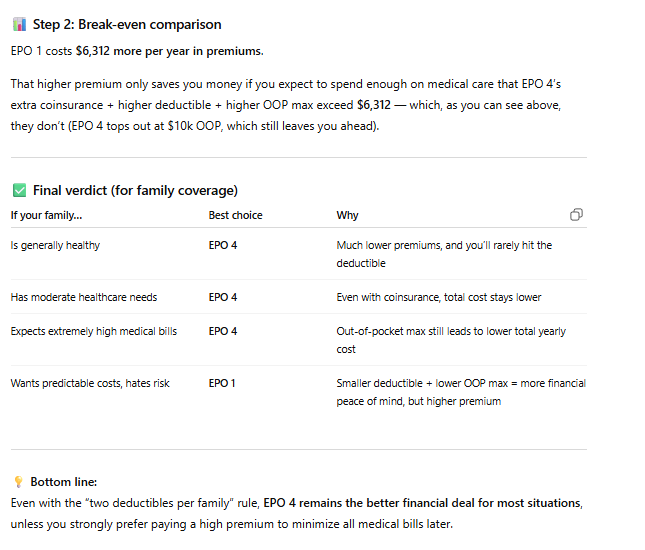The height and width of the screenshot is (550, 645).
Task: Click the EPO 1 best choice cell
Action: (222, 383)
